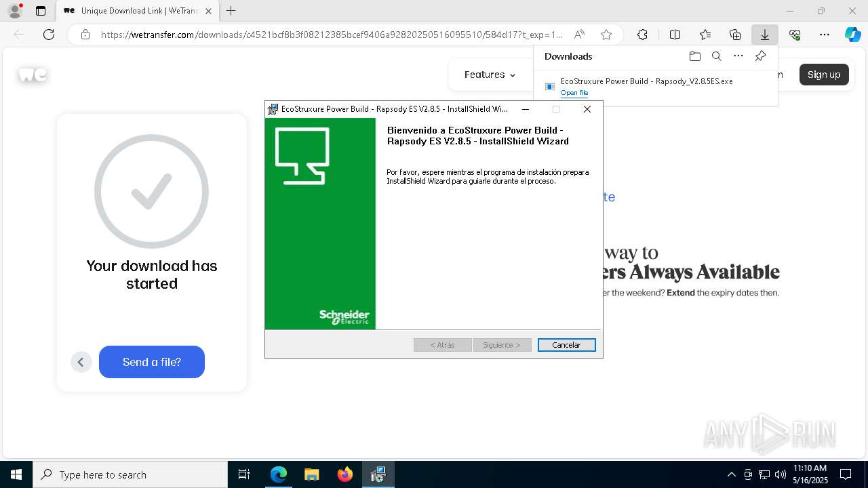Refresh the page
The image size is (868, 488).
(x=49, y=35)
